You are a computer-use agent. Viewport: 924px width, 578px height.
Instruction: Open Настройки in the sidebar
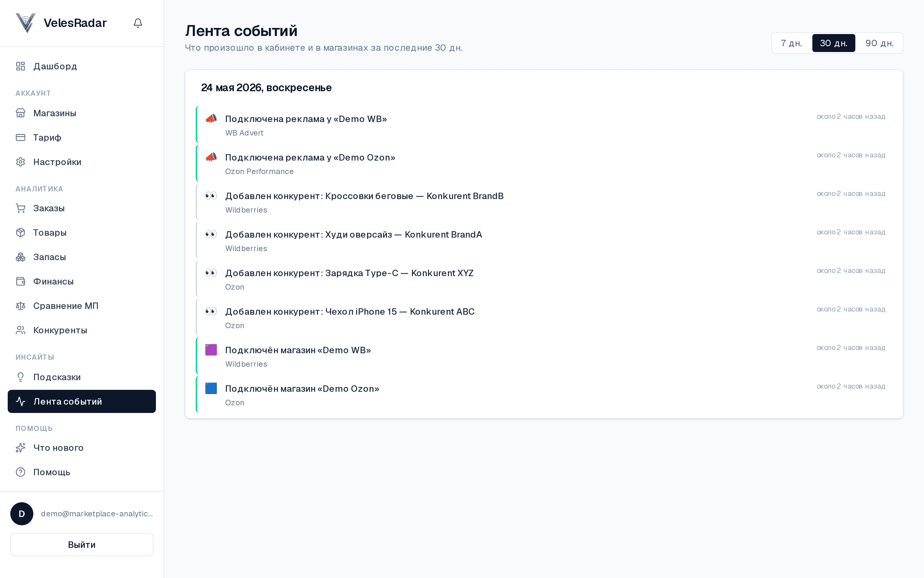point(82,162)
